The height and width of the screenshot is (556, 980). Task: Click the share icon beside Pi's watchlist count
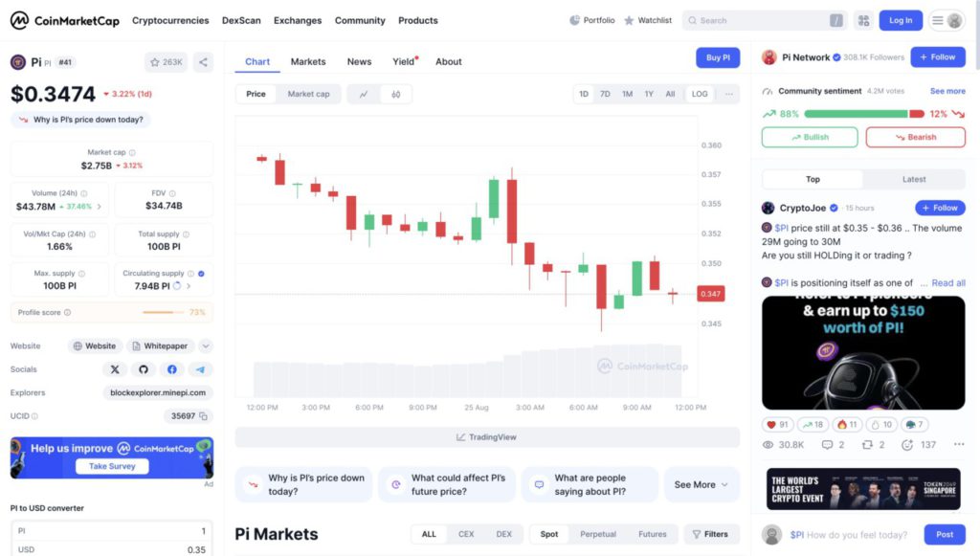(203, 62)
